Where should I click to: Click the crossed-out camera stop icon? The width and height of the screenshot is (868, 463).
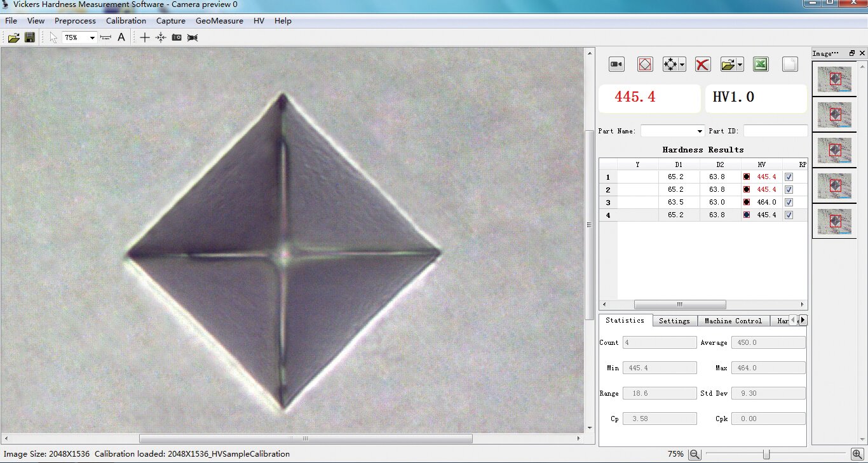(193, 37)
